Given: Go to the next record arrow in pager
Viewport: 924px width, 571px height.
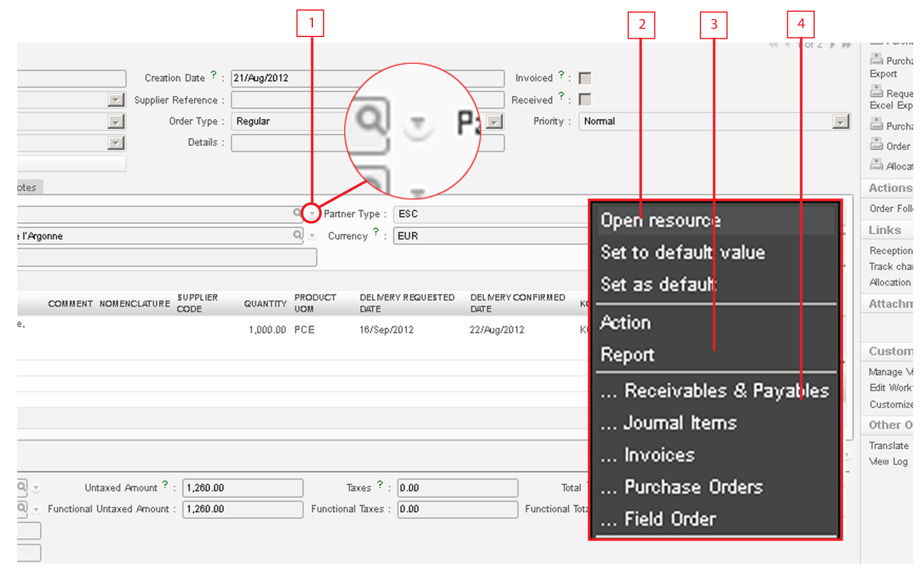Looking at the screenshot, I should click(x=833, y=45).
